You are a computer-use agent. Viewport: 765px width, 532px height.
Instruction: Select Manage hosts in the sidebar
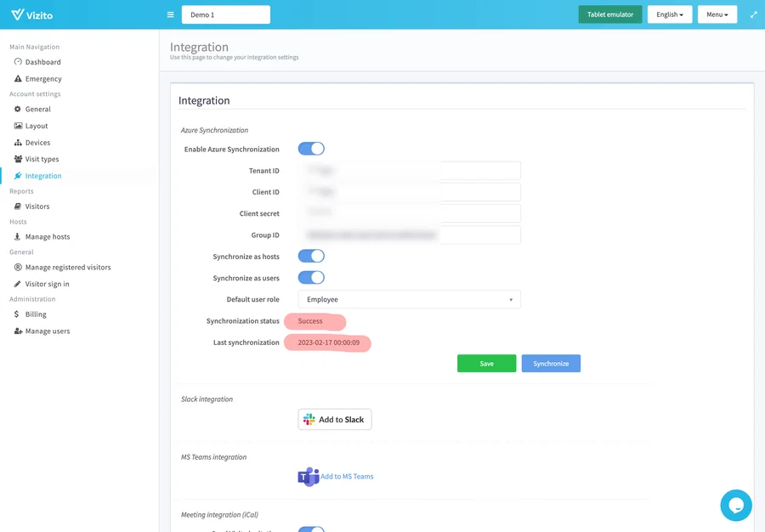[48, 236]
